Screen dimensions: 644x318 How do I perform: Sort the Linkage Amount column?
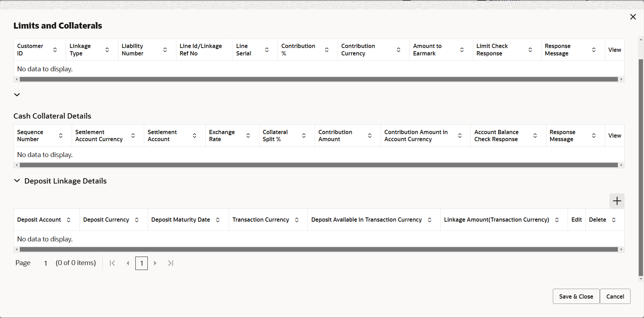pos(558,220)
